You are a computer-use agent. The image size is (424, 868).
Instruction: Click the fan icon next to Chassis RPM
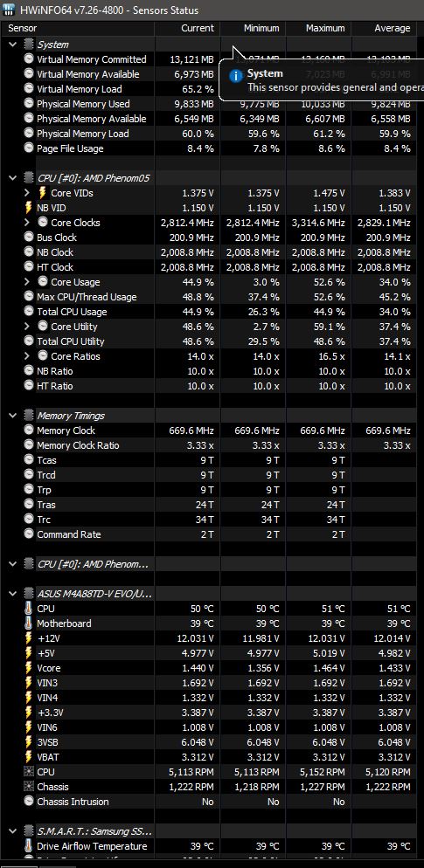coord(29,787)
